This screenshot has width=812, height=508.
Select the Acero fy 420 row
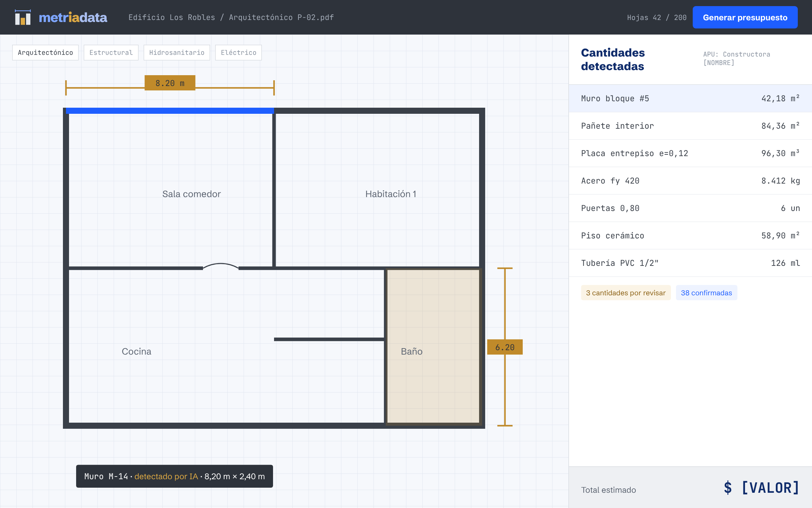point(690,181)
